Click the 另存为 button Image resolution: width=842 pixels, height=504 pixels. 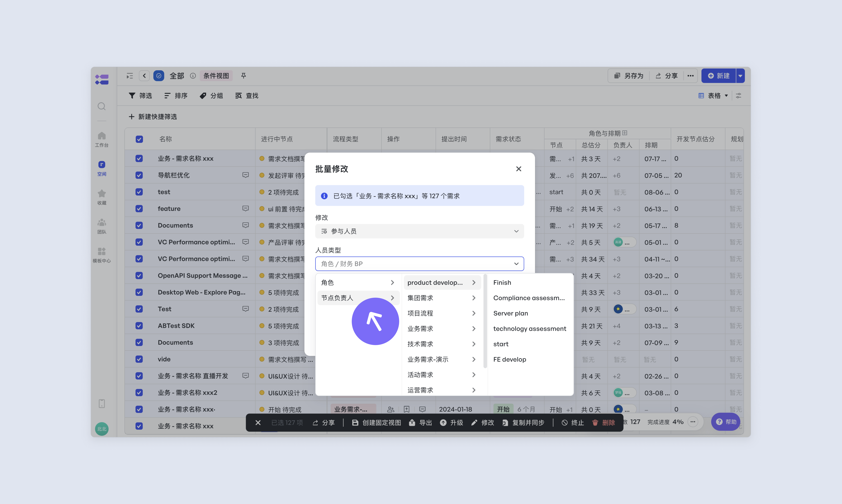coord(629,76)
